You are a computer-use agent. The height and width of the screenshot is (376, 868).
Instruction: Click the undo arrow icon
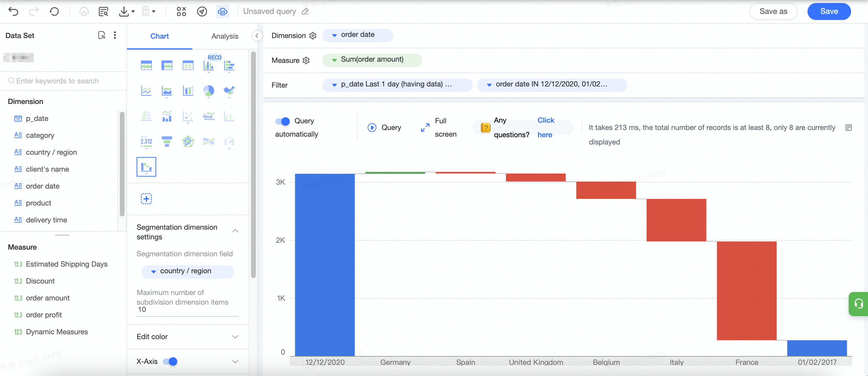[x=13, y=11]
